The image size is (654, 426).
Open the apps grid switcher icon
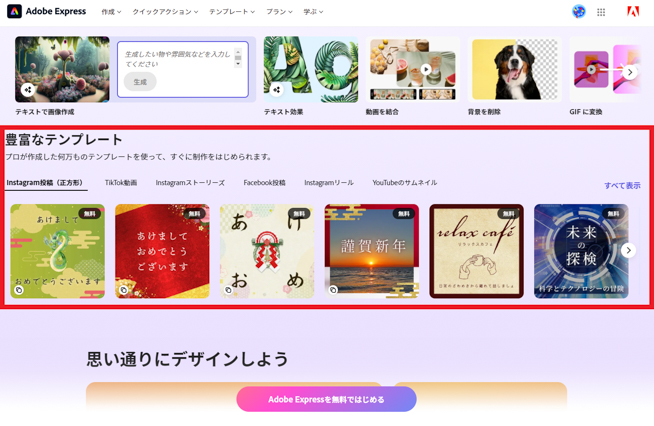[x=601, y=12]
